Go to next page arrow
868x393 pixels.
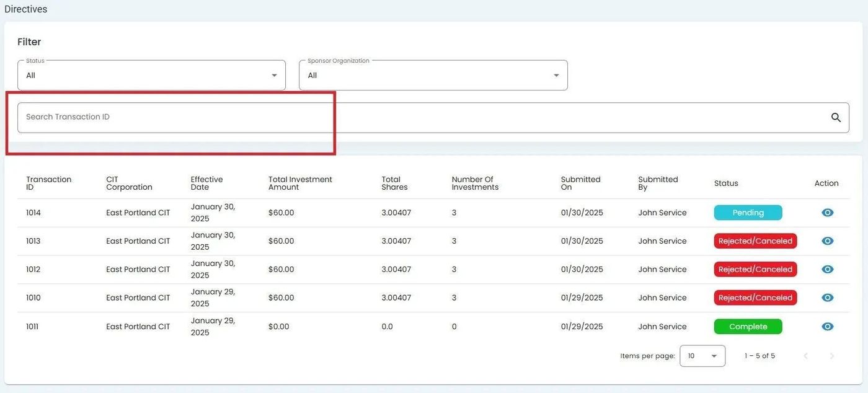pyautogui.click(x=832, y=356)
